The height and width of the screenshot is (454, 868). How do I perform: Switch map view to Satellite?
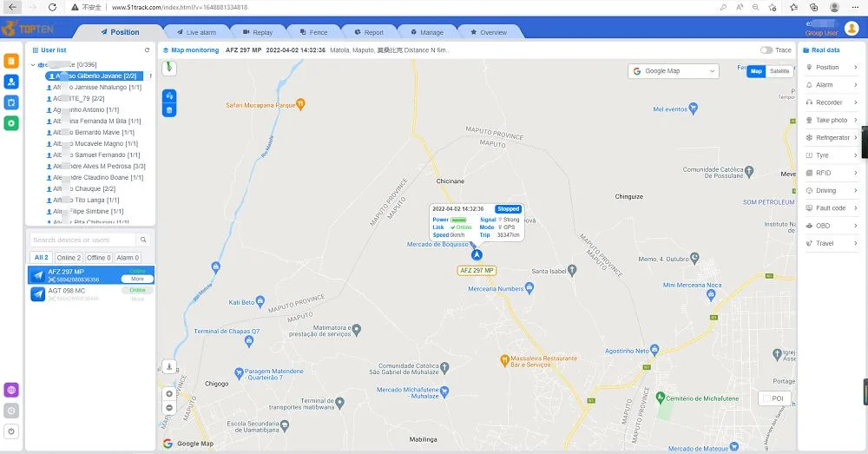click(779, 71)
